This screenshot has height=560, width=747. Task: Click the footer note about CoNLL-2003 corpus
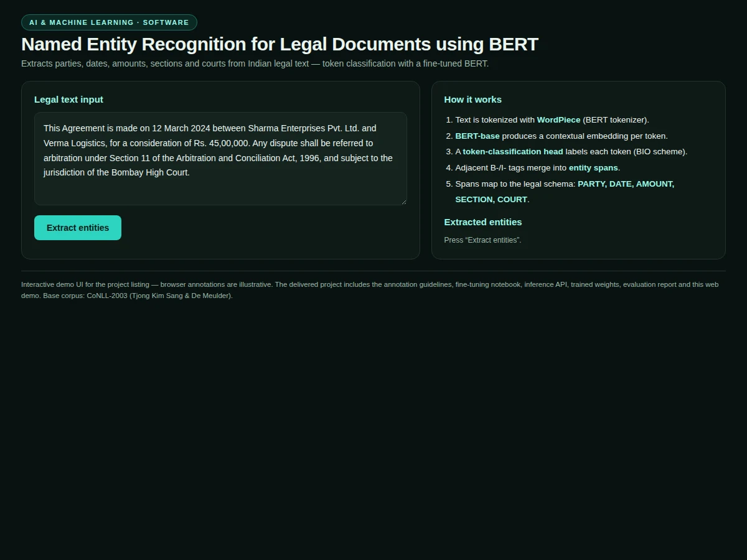pos(370,290)
